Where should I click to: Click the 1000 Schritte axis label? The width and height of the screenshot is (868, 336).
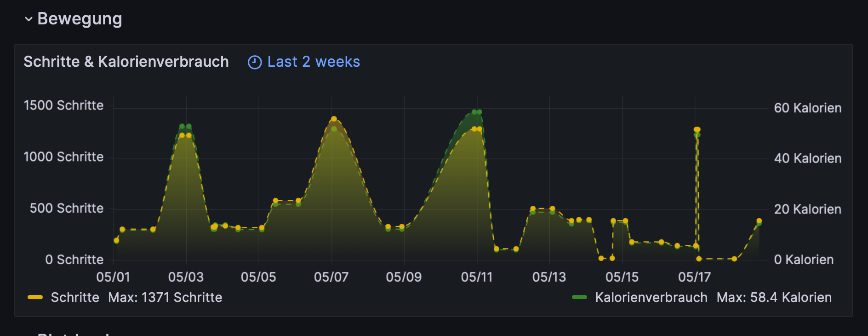(63, 157)
